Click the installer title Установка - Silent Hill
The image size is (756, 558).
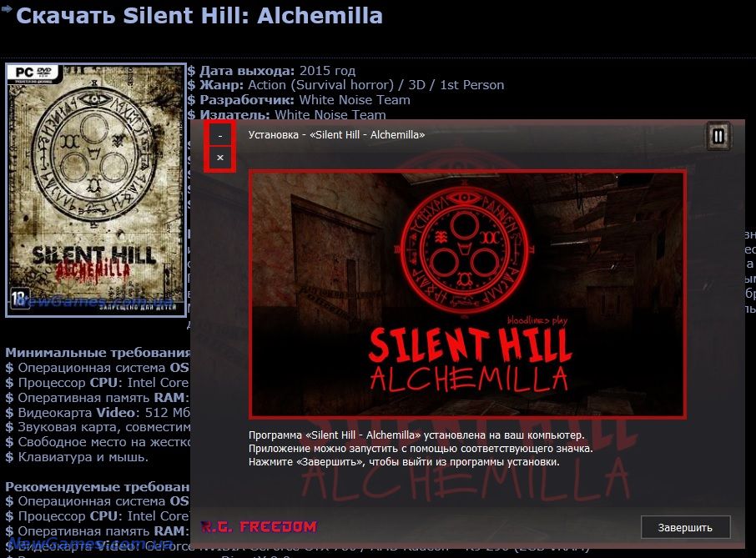[336, 135]
